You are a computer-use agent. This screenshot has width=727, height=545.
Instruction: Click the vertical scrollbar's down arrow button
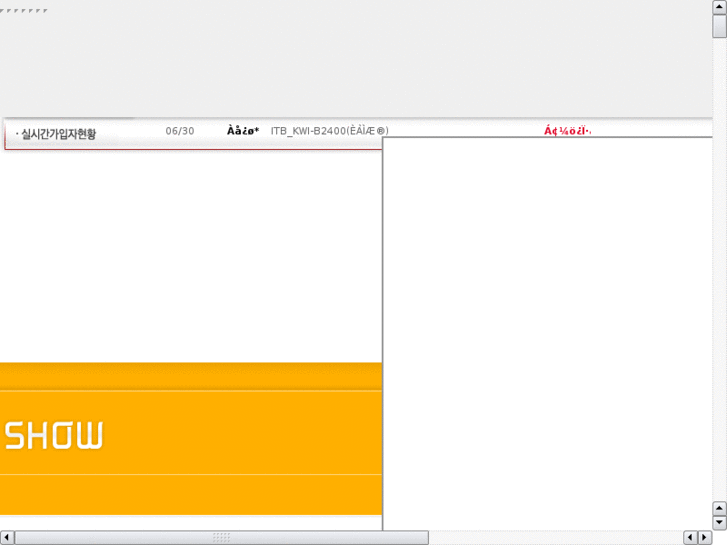[719, 522]
